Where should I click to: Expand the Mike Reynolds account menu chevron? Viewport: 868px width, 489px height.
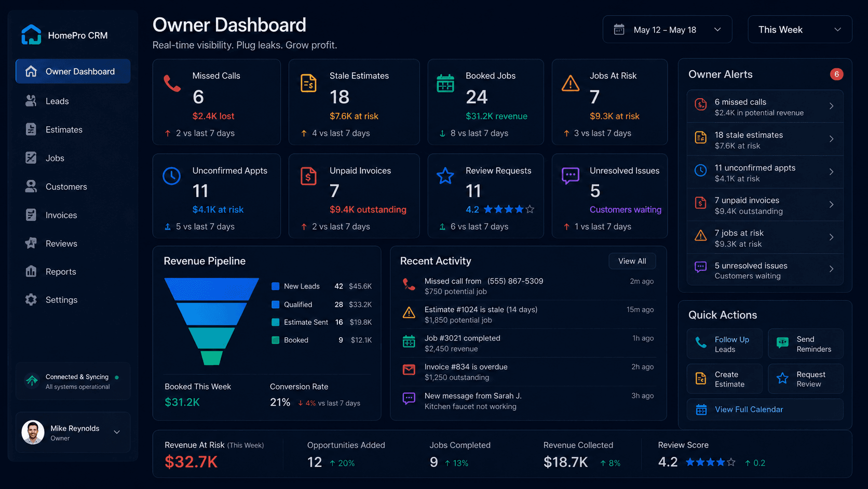click(117, 432)
